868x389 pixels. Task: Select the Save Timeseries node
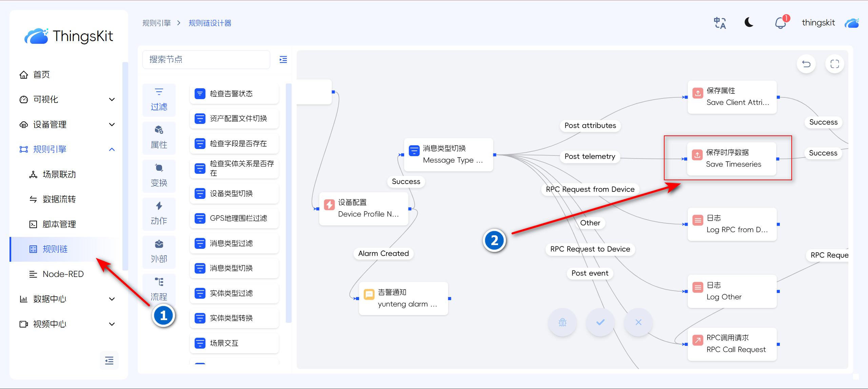732,159
